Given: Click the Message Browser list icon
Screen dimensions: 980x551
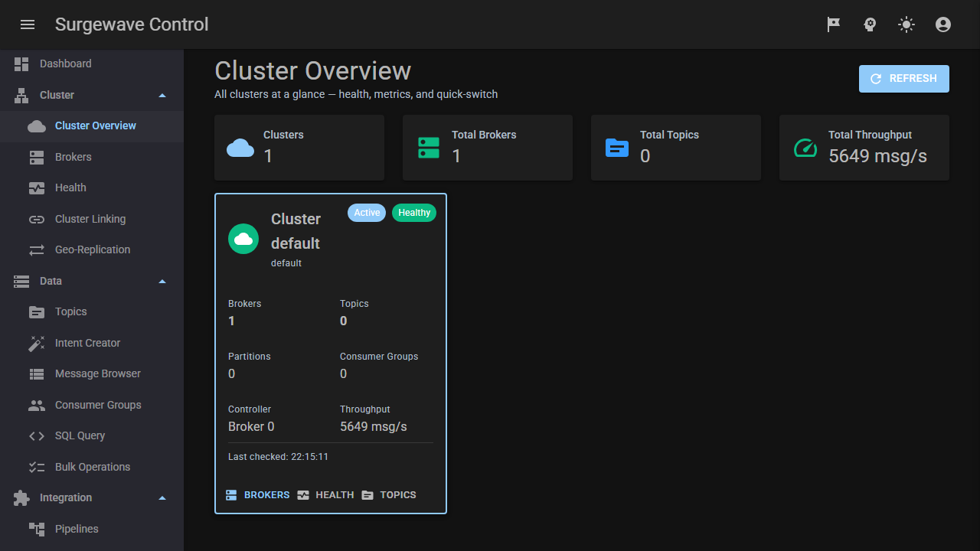Looking at the screenshot, I should [x=37, y=374].
